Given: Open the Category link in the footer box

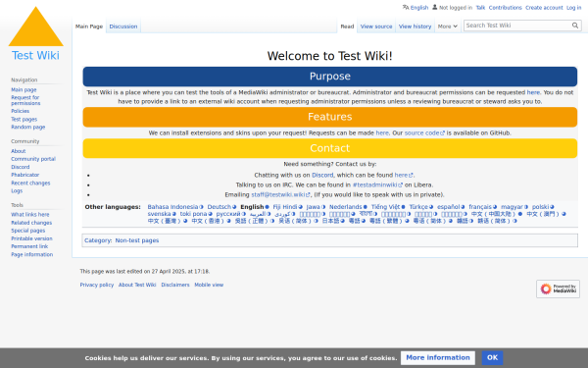Looking at the screenshot, I should 97,240.
